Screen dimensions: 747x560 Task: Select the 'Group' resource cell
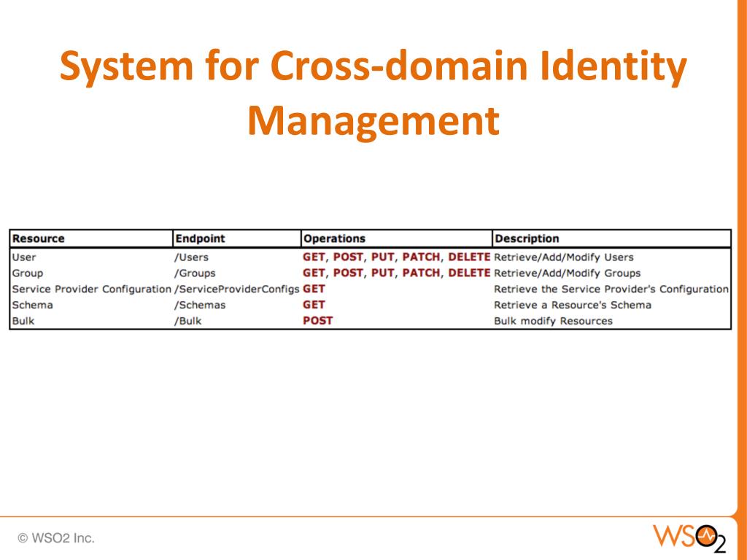28,273
